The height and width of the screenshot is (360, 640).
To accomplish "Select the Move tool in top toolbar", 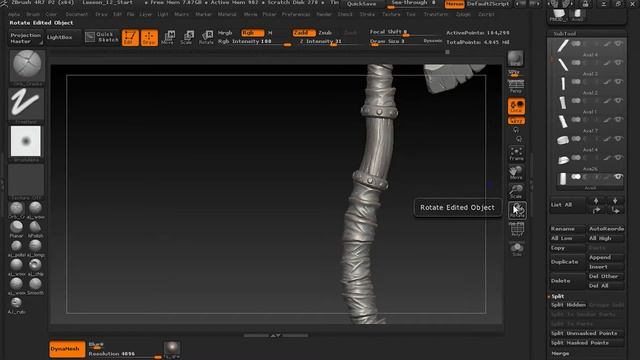I will pyautogui.click(x=168, y=38).
